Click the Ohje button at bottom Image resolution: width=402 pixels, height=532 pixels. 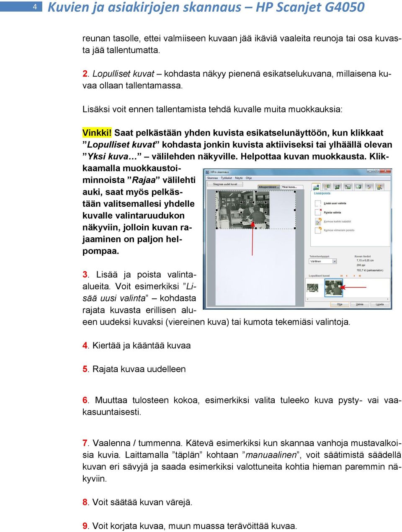[340, 304]
